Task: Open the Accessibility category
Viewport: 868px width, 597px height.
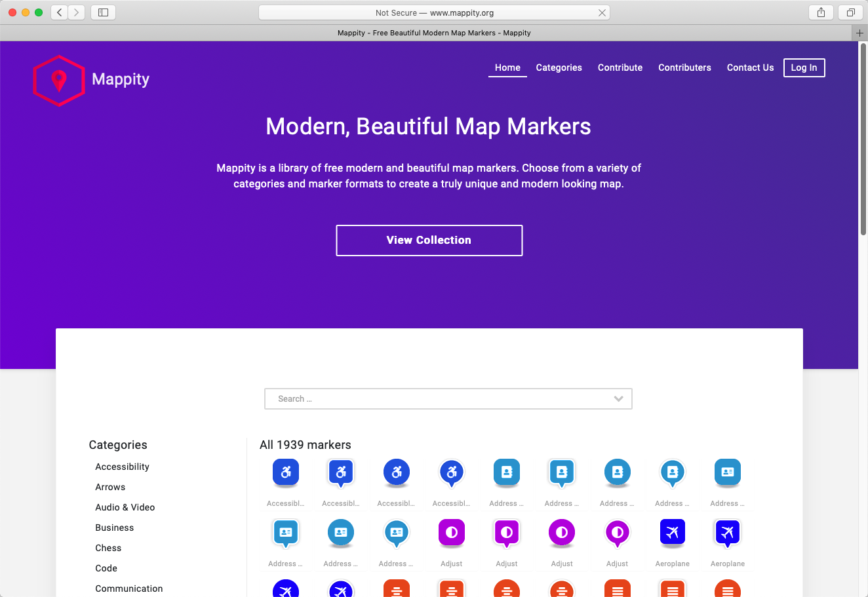Action: [122, 467]
